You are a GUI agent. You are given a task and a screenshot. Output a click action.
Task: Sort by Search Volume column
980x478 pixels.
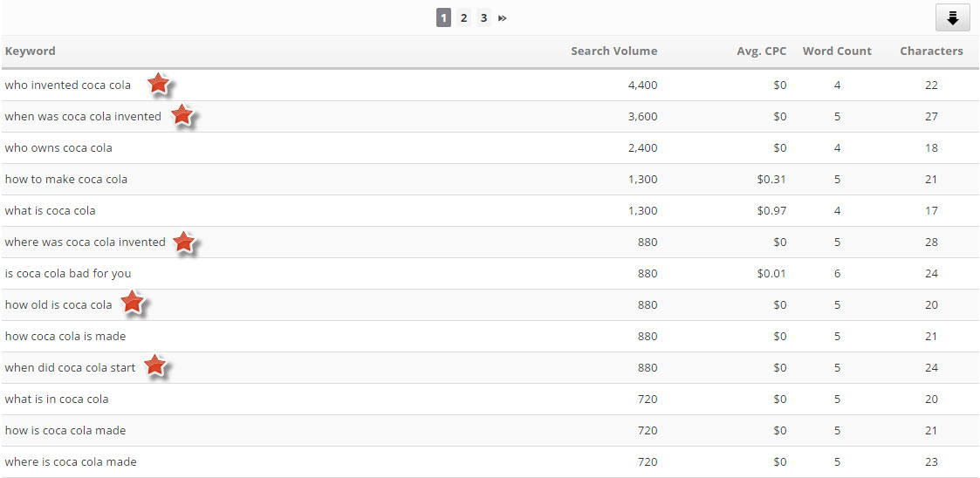(613, 51)
